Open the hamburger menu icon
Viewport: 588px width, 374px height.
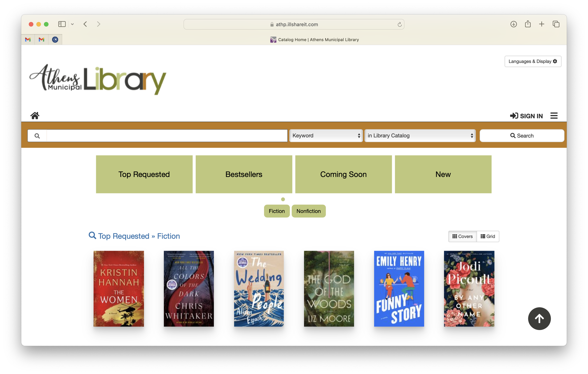tap(554, 115)
